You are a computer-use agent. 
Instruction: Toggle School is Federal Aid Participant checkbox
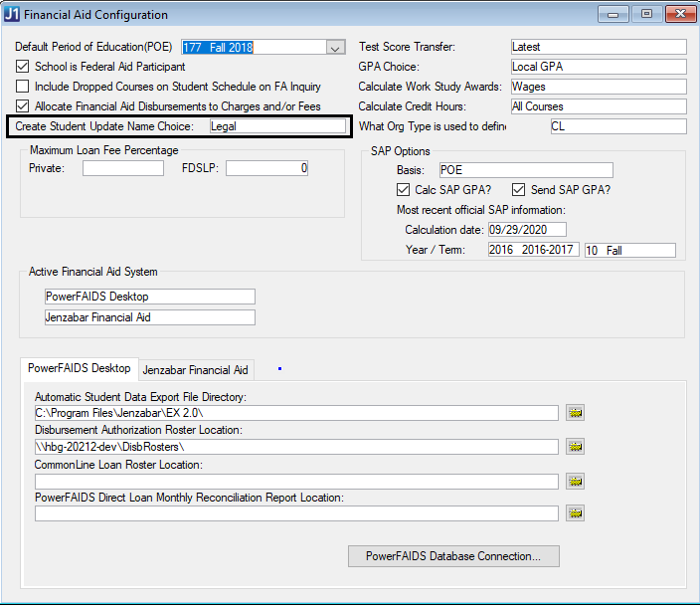[24, 67]
